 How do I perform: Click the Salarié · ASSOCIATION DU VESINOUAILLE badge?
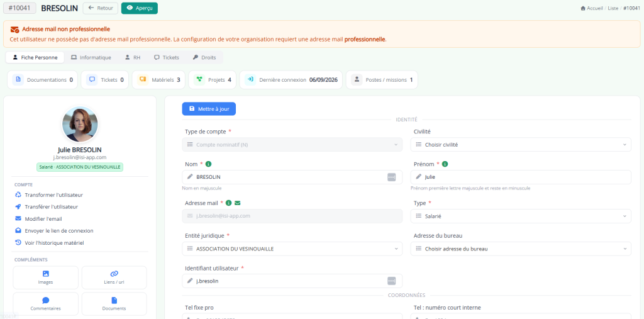coord(80,167)
